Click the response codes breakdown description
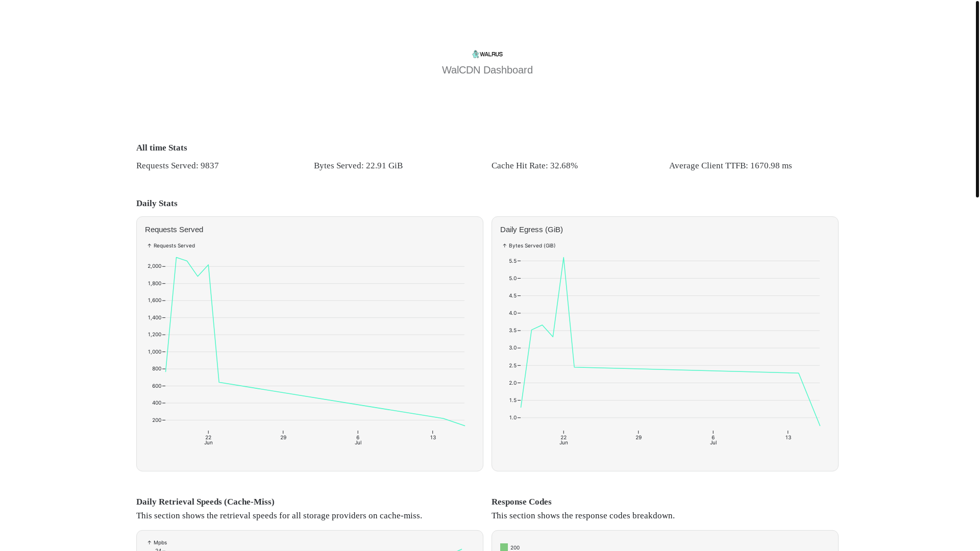 (x=583, y=516)
